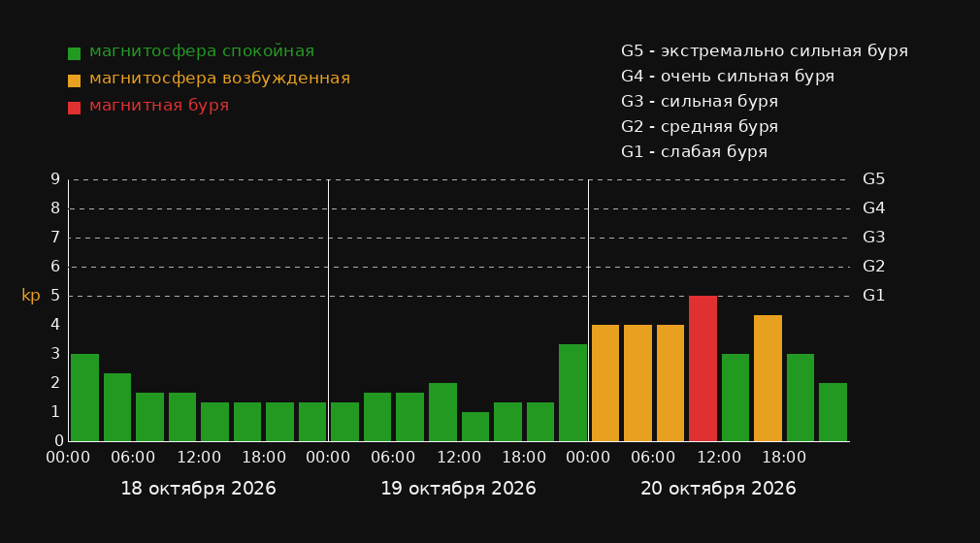The width and height of the screenshot is (980, 543).
Task: Click 'G4 - очень сильная буря' legend line
Action: tap(728, 77)
